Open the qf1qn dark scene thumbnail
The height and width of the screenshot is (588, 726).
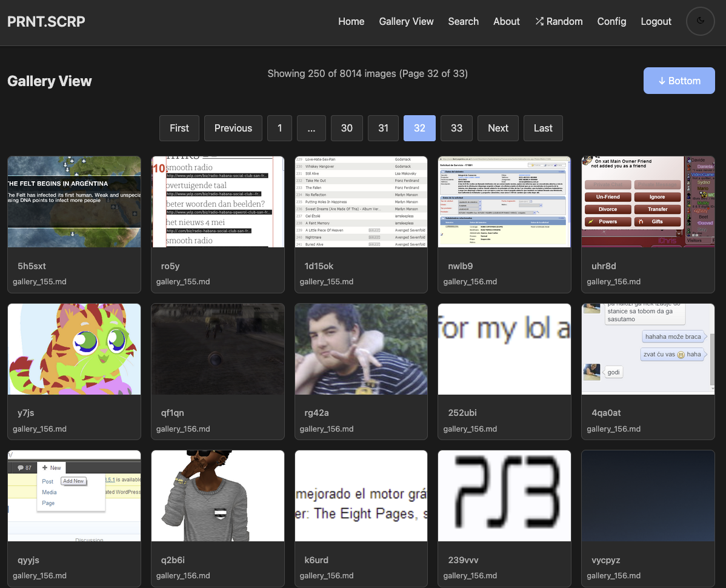pos(218,349)
